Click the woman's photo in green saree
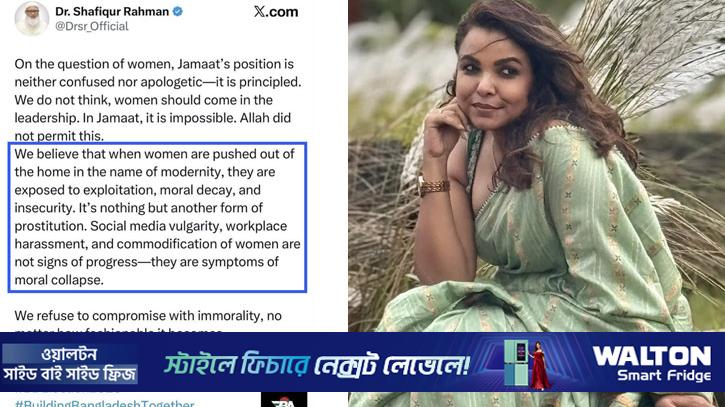The image size is (725, 407). pyautogui.click(x=536, y=166)
